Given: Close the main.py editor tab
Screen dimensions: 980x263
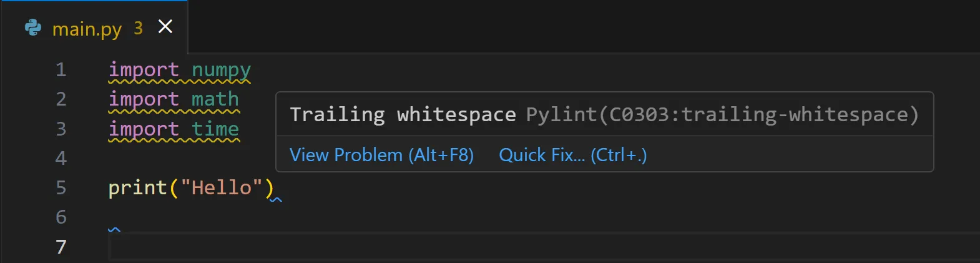Looking at the screenshot, I should 165,27.
